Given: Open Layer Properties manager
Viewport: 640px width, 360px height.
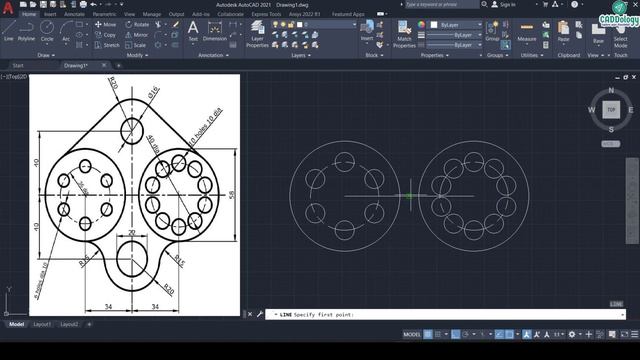Looking at the screenshot, I should (x=257, y=34).
